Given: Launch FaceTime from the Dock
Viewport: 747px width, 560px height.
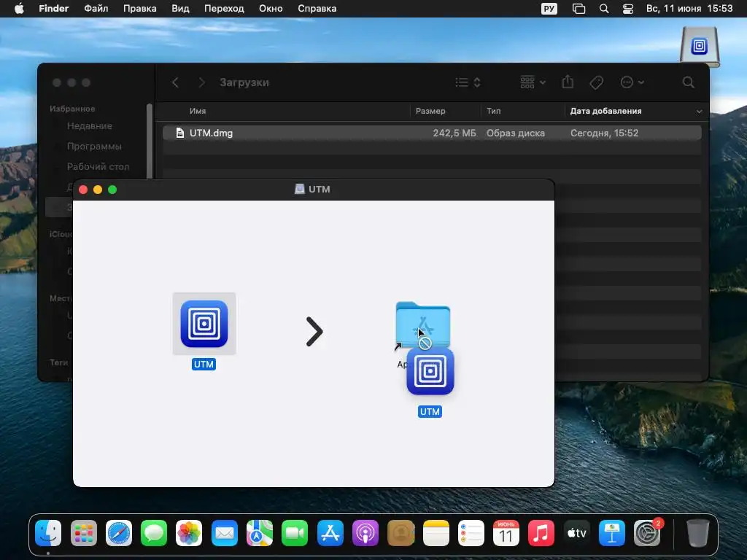Looking at the screenshot, I should click(295, 533).
